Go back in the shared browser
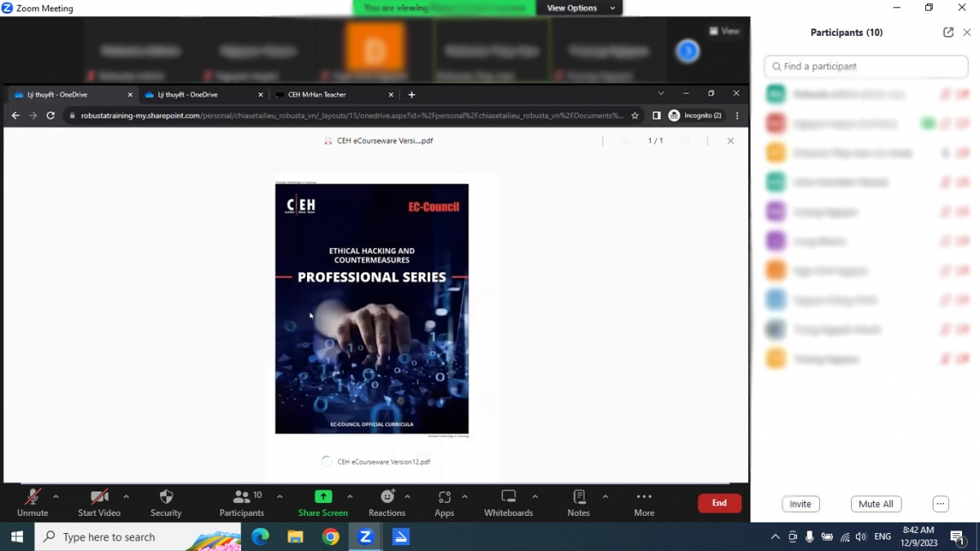 pyautogui.click(x=15, y=116)
